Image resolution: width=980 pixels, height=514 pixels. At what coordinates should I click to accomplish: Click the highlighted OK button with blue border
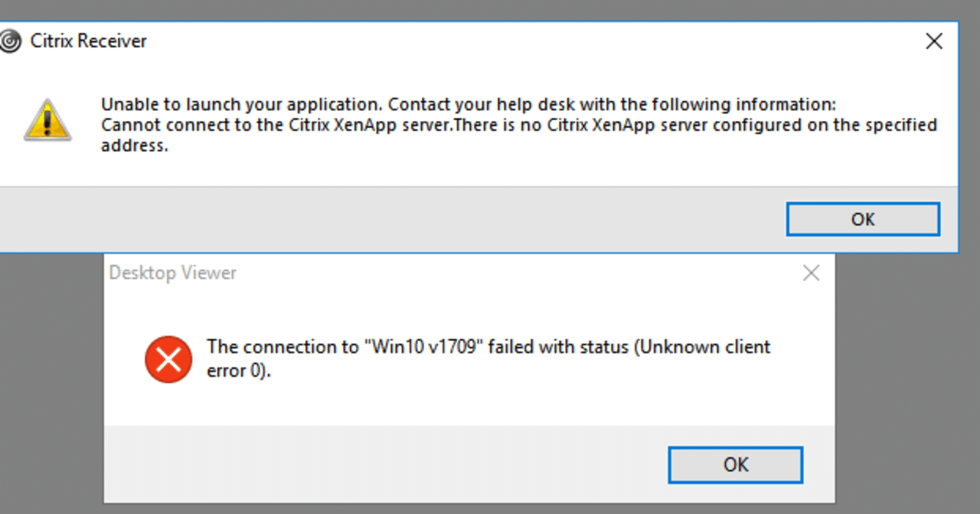[862, 219]
